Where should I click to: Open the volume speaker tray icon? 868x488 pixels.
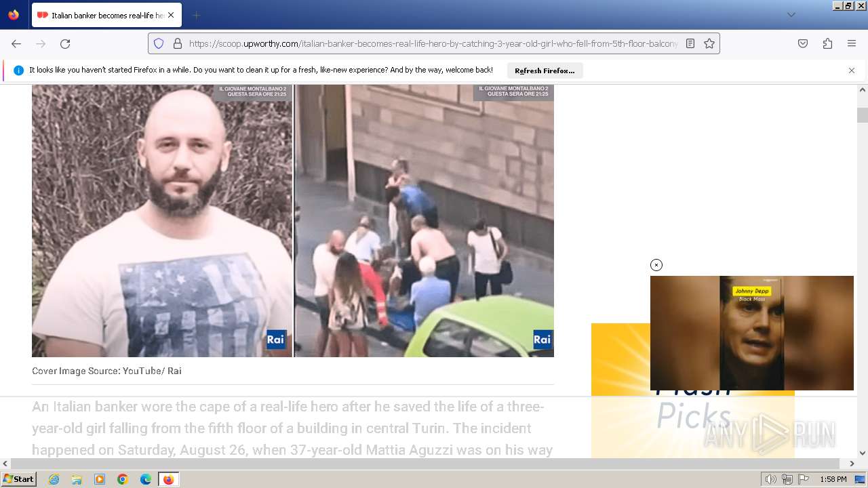[x=770, y=479]
